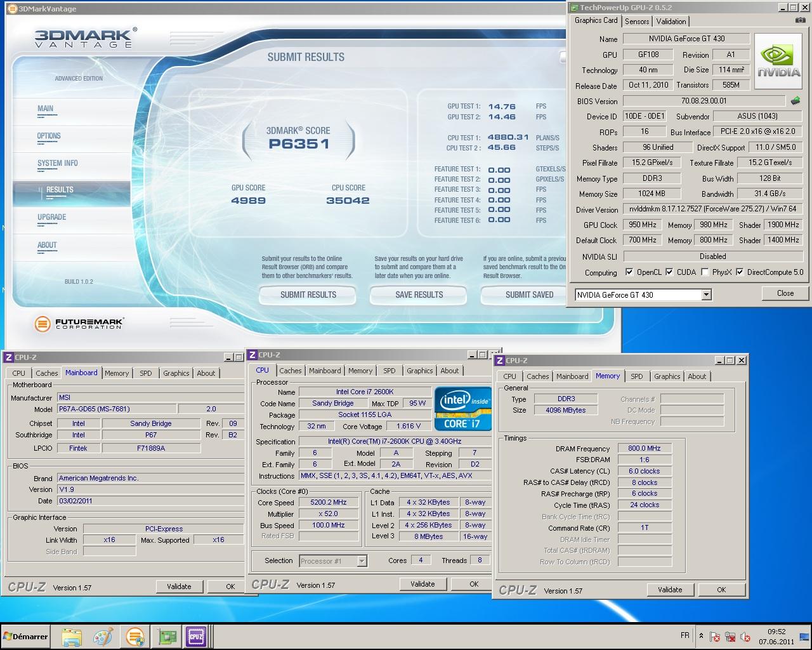
Task: Toggle the PhysX checkbox
Action: [x=705, y=272]
